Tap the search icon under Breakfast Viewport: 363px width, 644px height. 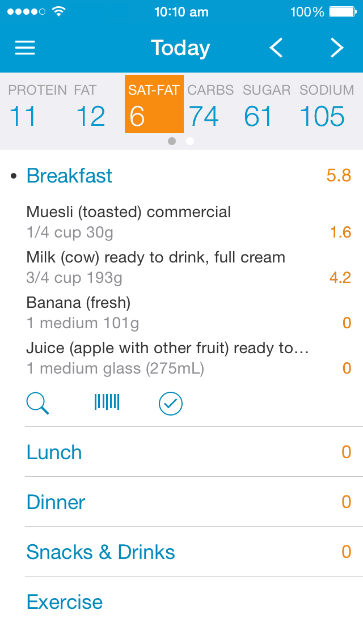click(x=37, y=404)
